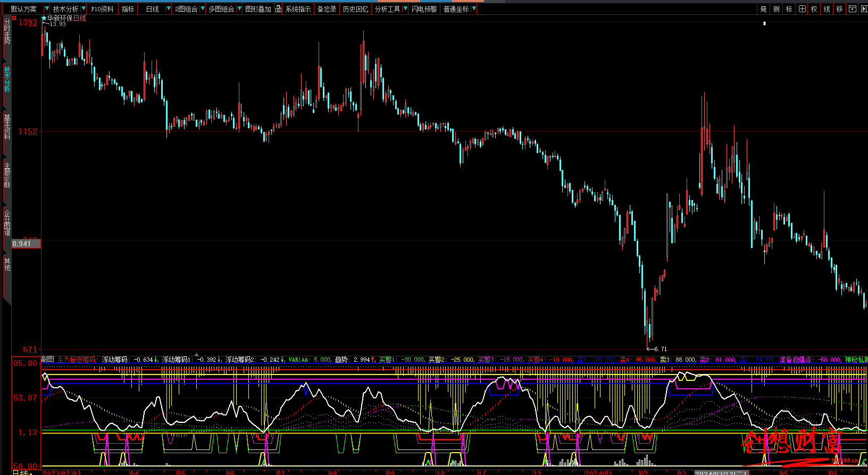Select the 2图组合 layout button

186,9
